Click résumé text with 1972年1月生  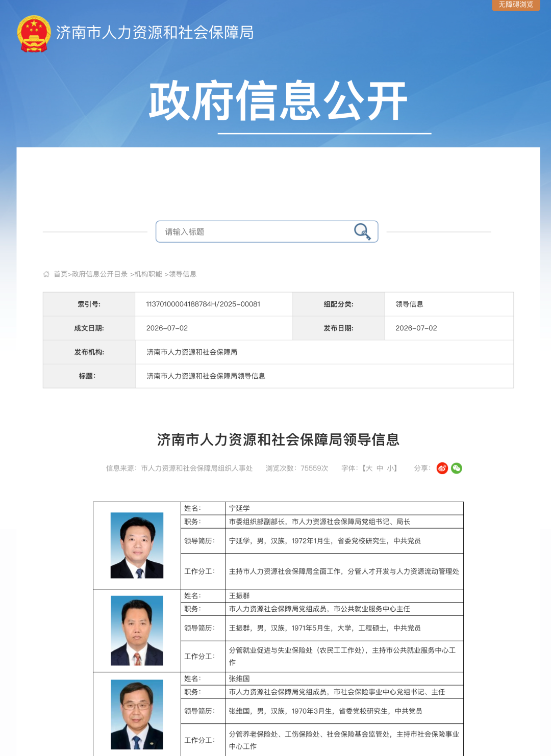325,541
